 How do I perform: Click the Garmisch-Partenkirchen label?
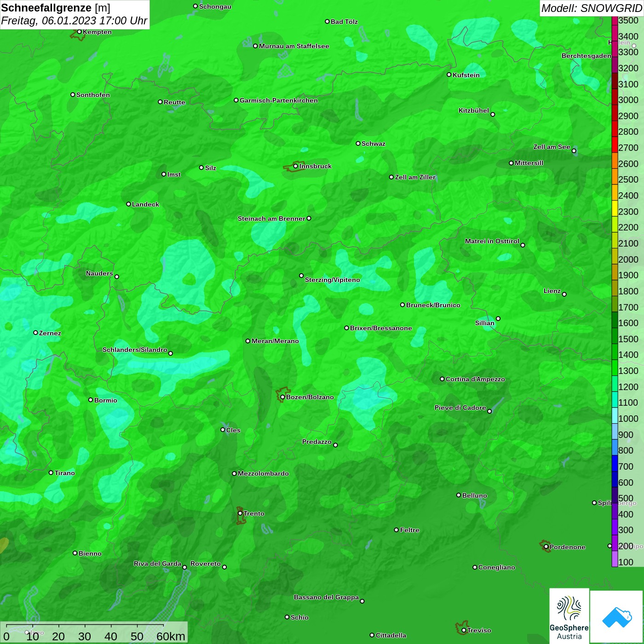point(279,100)
